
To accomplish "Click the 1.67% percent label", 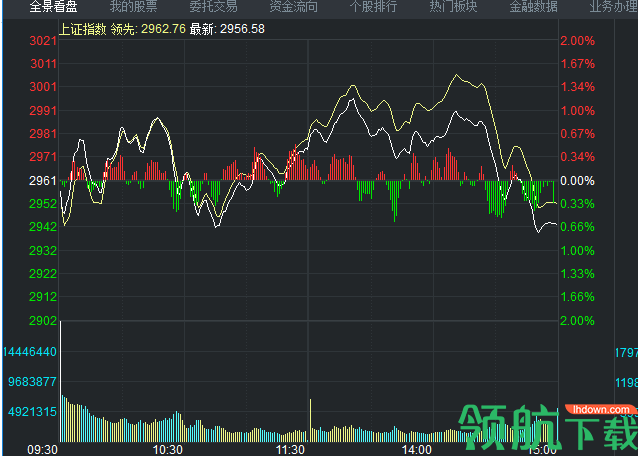I will tap(577, 64).
